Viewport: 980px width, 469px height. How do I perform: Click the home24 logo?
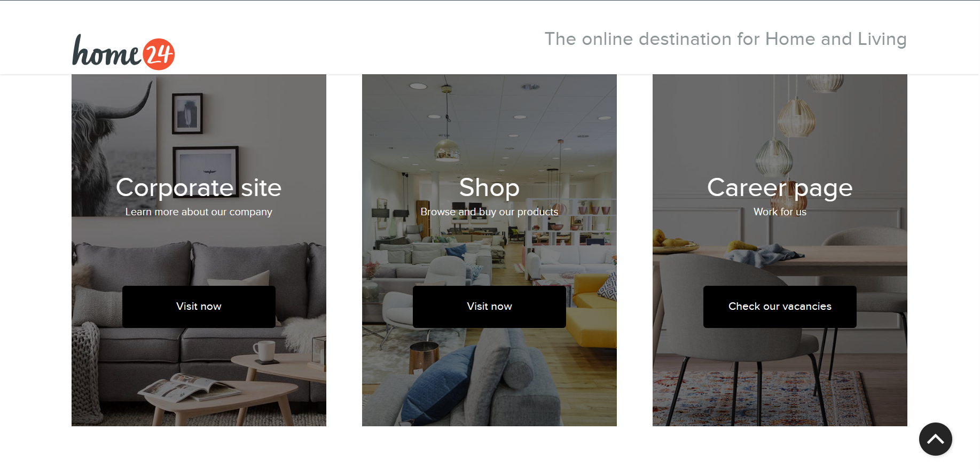pyautogui.click(x=123, y=52)
